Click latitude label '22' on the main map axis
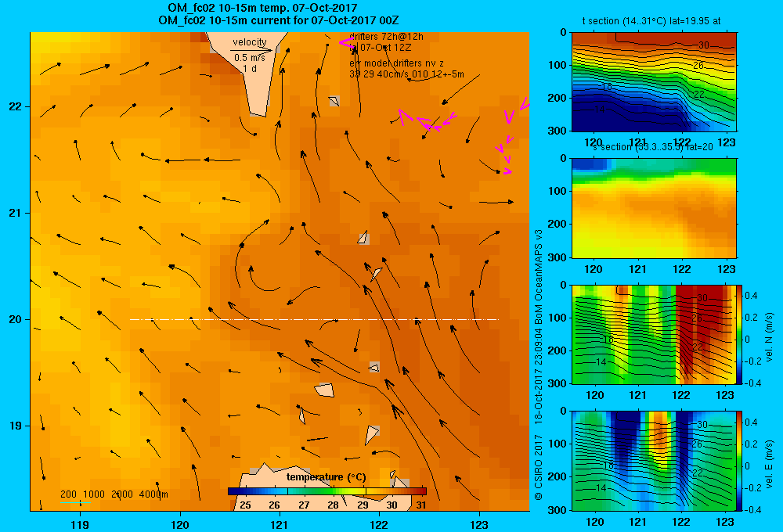The height and width of the screenshot is (532, 783). [16, 107]
